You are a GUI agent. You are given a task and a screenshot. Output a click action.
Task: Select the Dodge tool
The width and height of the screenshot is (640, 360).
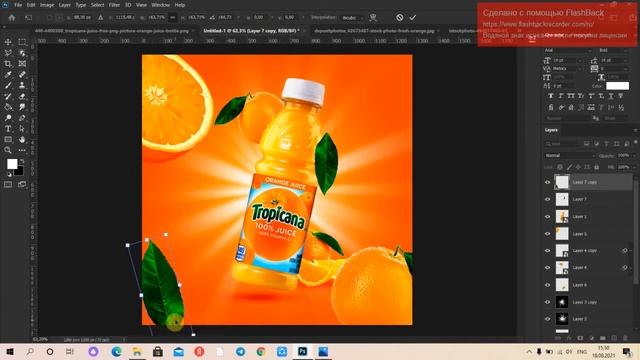(8, 118)
